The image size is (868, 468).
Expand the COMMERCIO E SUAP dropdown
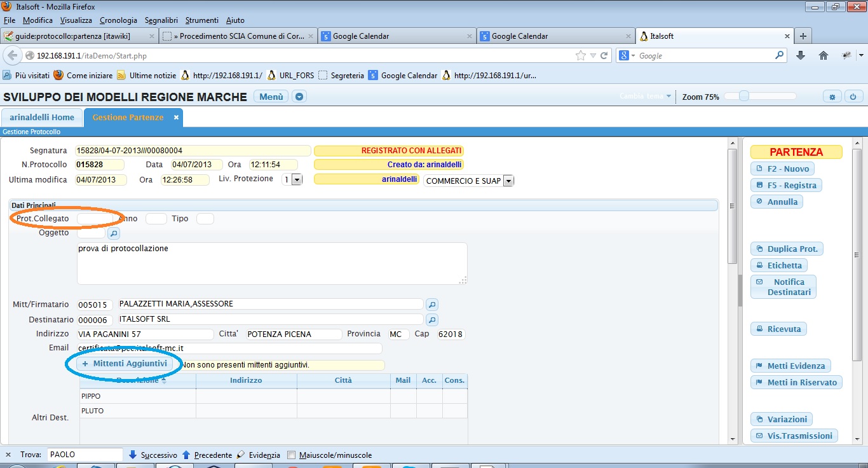pos(507,181)
